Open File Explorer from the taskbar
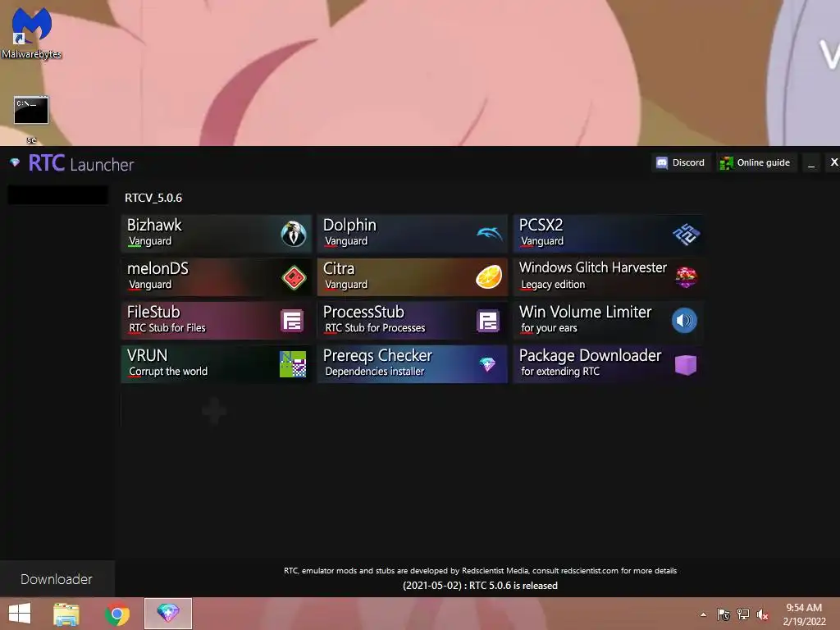The width and height of the screenshot is (840, 630). pyautogui.click(x=66, y=614)
